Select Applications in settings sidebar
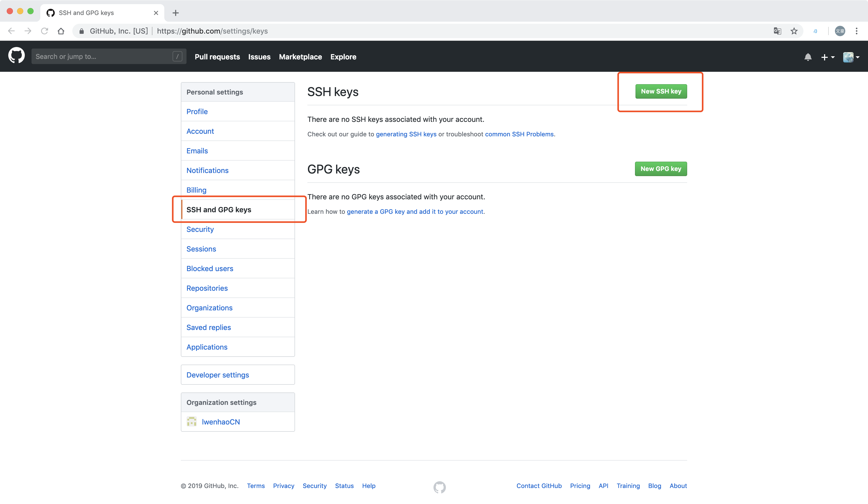Viewport: 868px width, 504px height. (238, 347)
